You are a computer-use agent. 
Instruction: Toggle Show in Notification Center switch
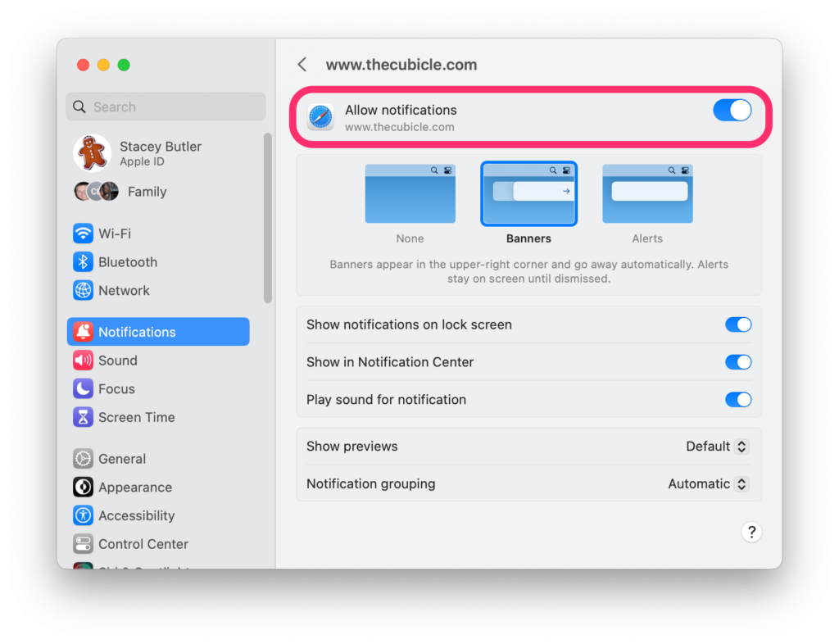pos(738,362)
